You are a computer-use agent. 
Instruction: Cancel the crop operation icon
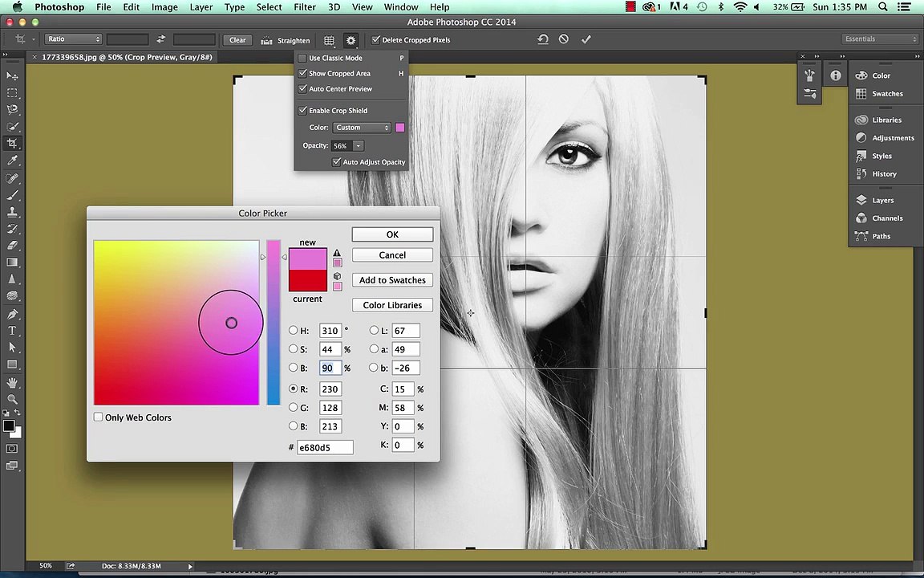564,39
